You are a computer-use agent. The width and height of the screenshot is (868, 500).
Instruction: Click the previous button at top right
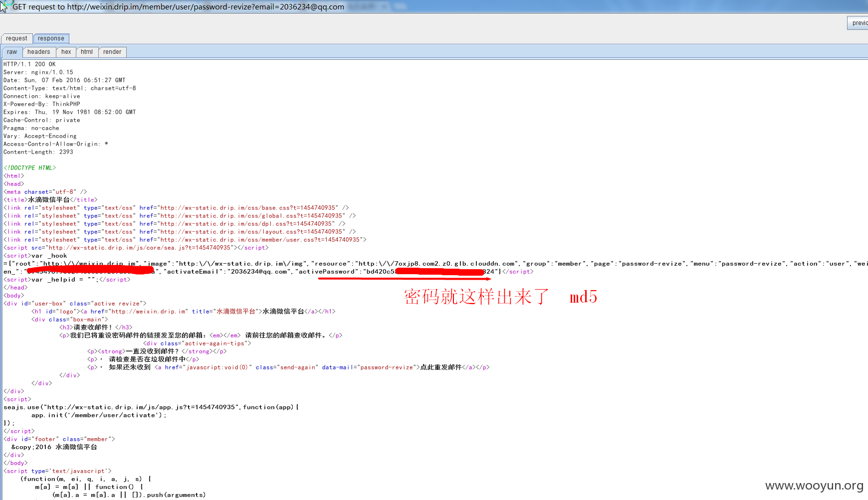[x=858, y=23]
